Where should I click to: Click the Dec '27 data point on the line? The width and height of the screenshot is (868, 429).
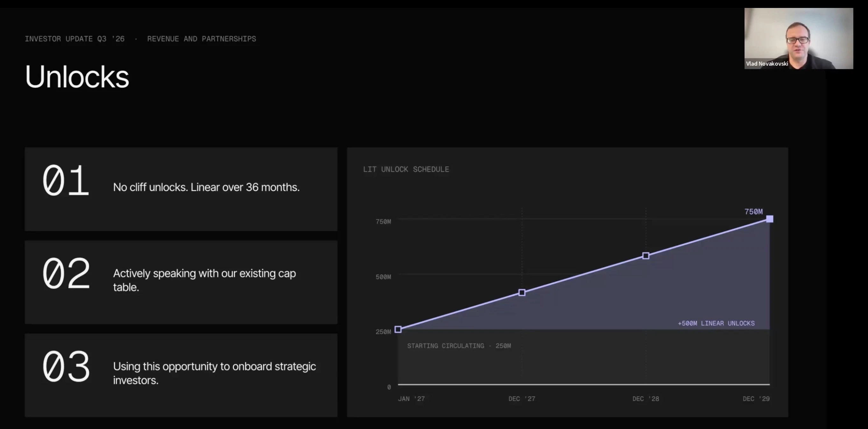coord(522,292)
